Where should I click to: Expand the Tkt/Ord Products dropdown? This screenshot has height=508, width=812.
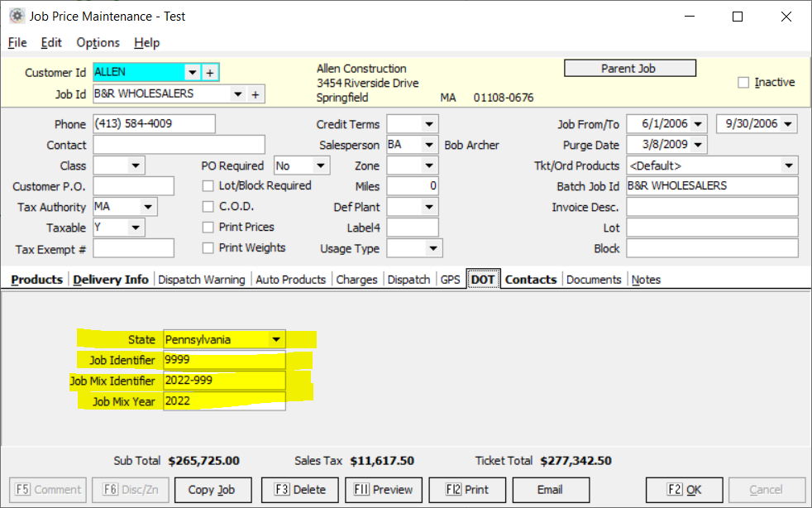pos(788,165)
